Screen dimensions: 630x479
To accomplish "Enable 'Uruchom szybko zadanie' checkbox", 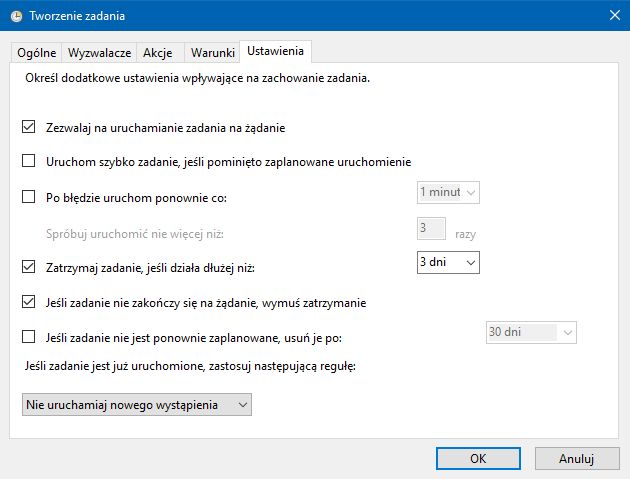I will [x=28, y=161].
